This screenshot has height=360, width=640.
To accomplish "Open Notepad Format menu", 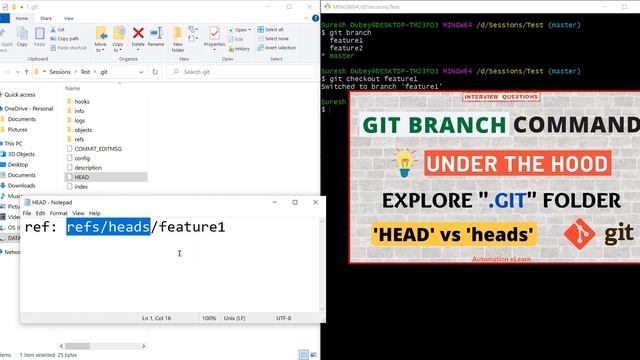I will [58, 213].
